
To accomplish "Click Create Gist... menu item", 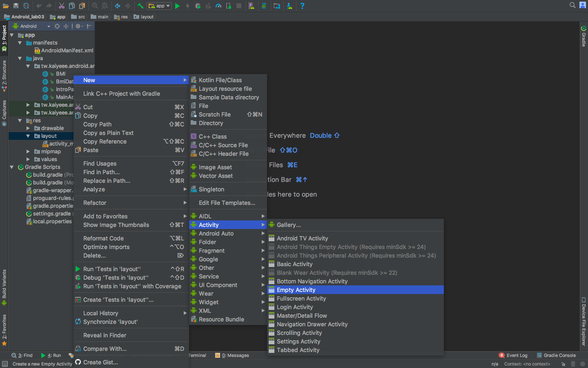I will pyautogui.click(x=131, y=362).
